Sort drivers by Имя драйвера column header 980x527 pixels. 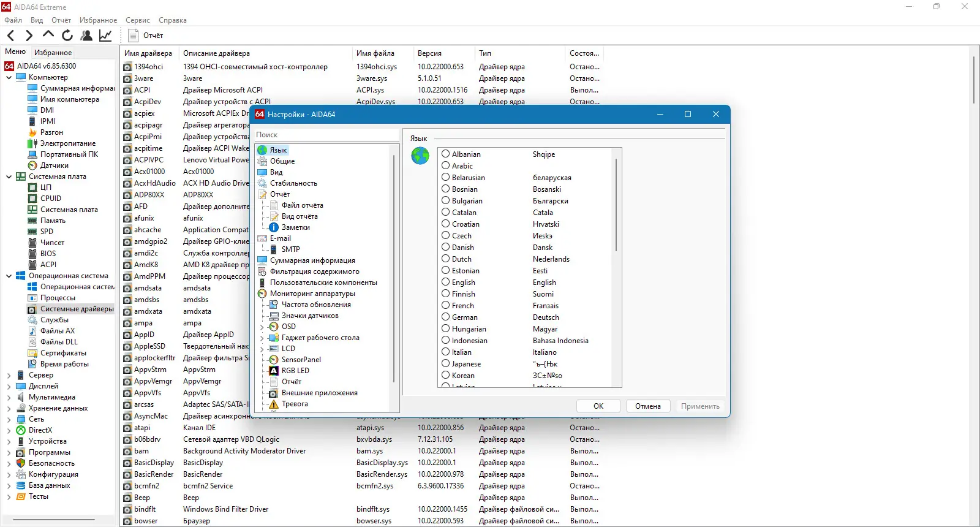(x=149, y=53)
